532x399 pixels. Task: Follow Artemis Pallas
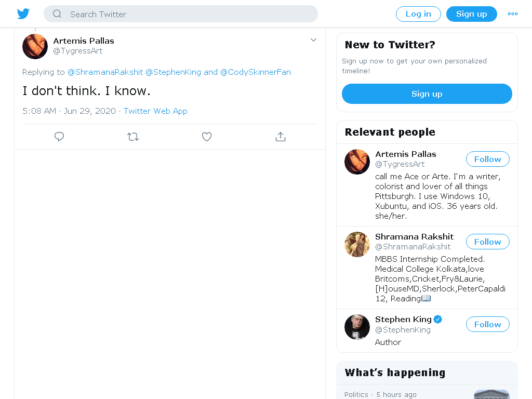coord(487,159)
